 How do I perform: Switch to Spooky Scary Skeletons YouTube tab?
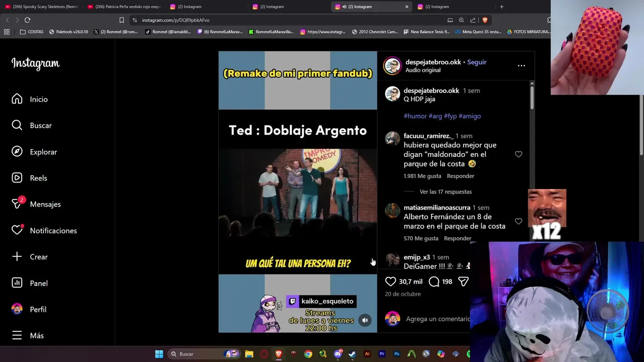pyautogui.click(x=42, y=7)
